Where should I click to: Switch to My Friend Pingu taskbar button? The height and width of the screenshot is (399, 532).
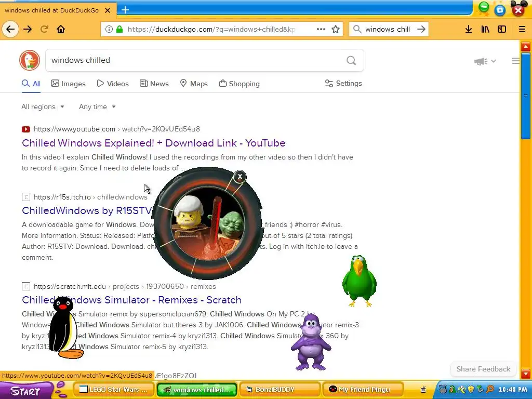pyautogui.click(x=363, y=390)
